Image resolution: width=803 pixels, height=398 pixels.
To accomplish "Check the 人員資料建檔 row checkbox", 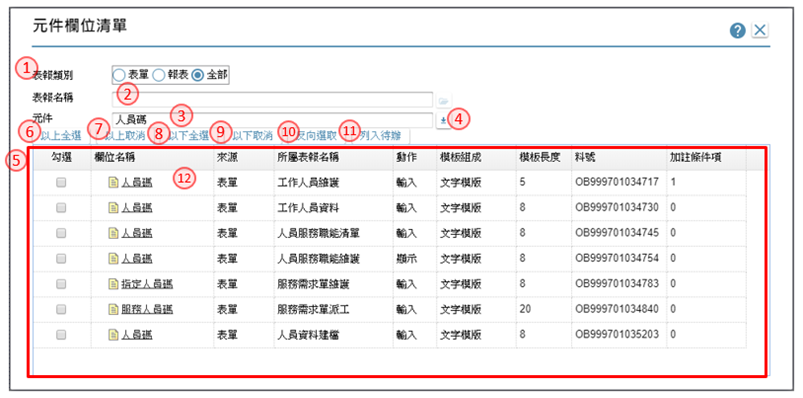I will click(61, 335).
